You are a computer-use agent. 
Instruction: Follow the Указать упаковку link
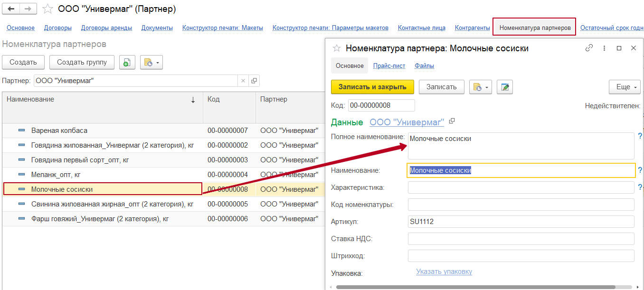point(444,271)
